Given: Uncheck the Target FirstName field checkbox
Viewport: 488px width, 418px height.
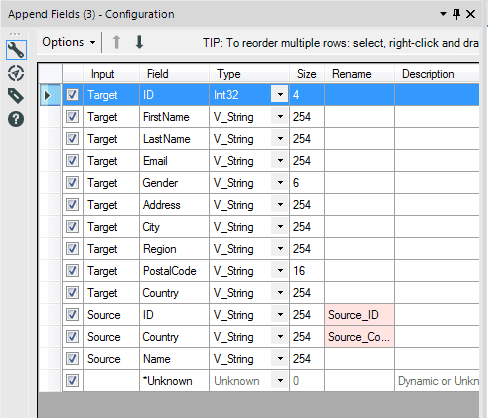Looking at the screenshot, I should 72,117.
